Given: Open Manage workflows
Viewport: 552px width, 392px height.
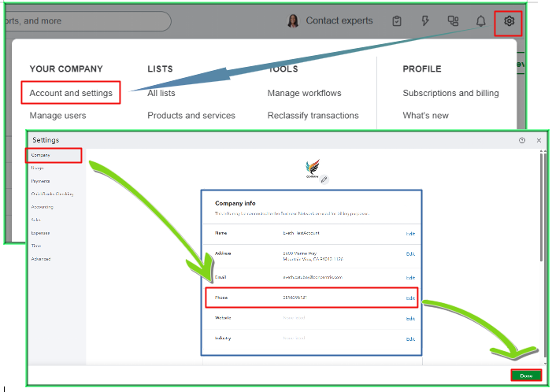Looking at the screenshot, I should pyautogui.click(x=304, y=93).
